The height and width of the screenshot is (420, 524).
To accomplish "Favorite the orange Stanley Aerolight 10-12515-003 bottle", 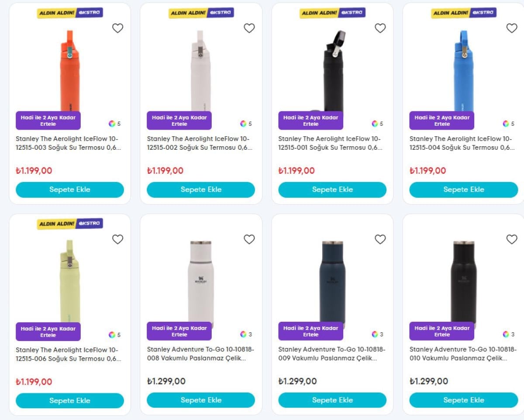I will (x=117, y=28).
